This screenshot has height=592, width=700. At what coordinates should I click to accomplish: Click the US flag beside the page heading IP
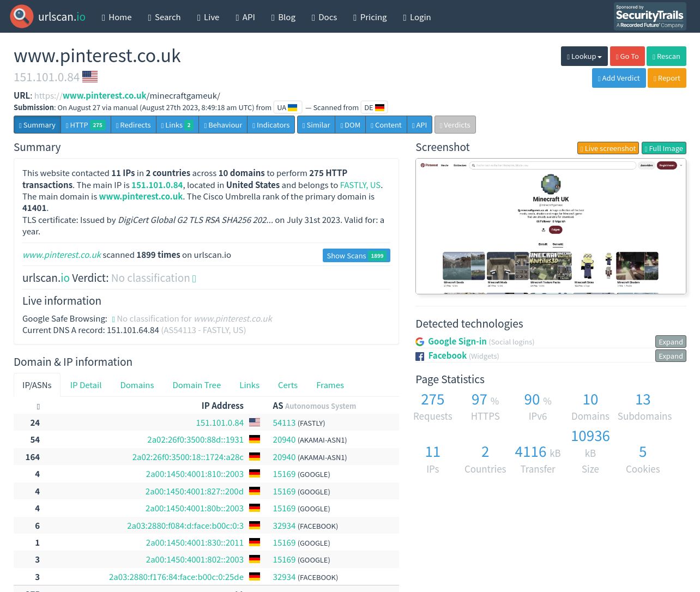(x=90, y=77)
